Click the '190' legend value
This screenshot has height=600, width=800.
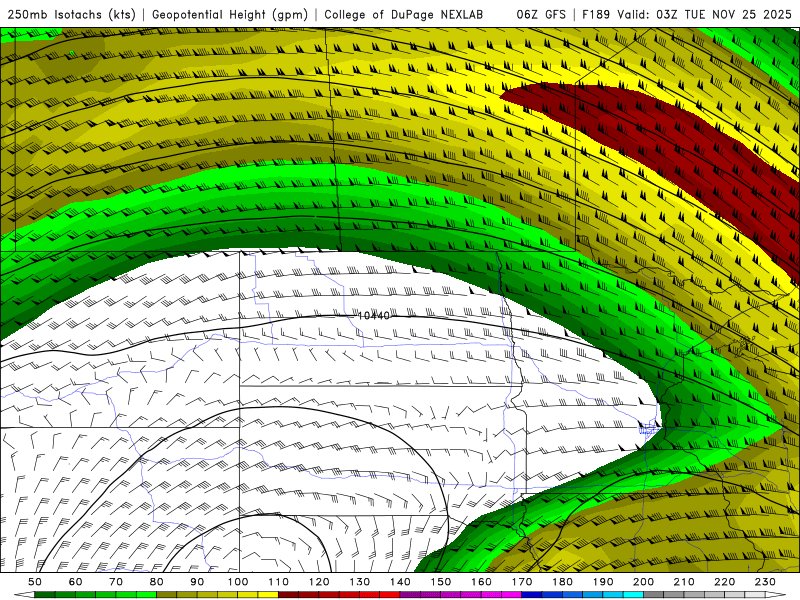click(603, 582)
